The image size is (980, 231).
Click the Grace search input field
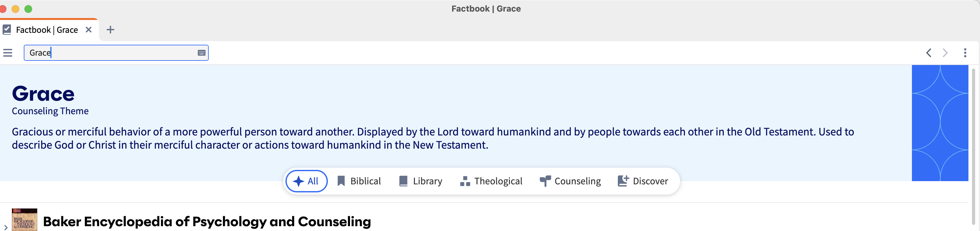116,53
